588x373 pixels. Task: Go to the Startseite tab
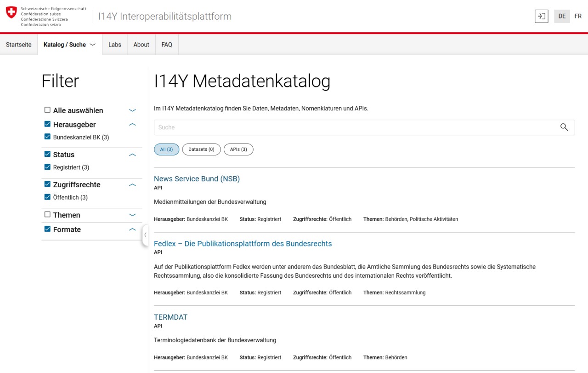click(x=19, y=45)
